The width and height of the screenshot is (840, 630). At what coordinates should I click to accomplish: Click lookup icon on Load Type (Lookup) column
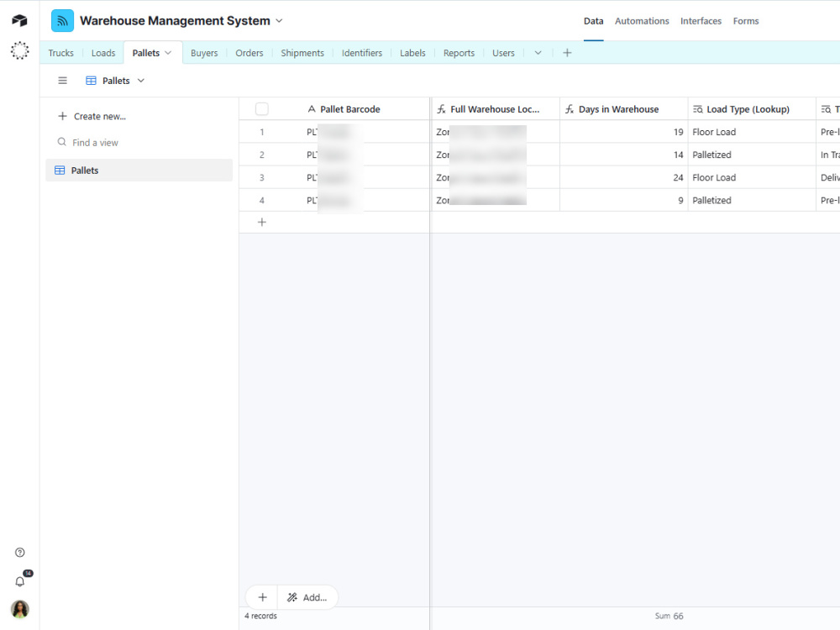[x=697, y=108]
